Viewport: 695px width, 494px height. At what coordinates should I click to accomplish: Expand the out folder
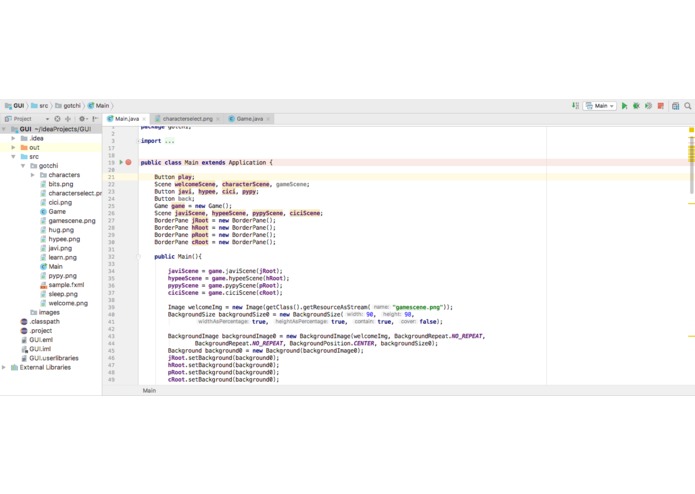point(13,148)
